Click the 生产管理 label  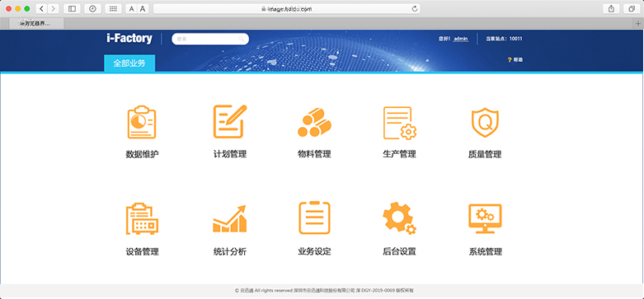click(x=400, y=155)
